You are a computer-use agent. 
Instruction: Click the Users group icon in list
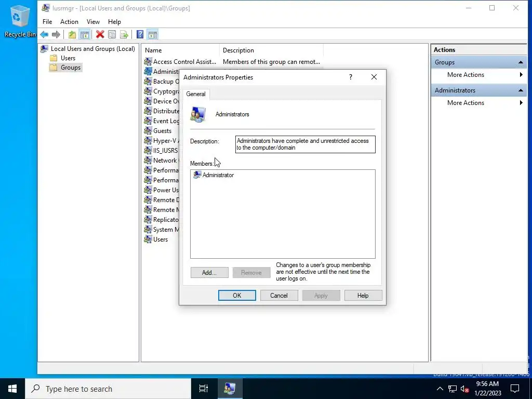148,239
